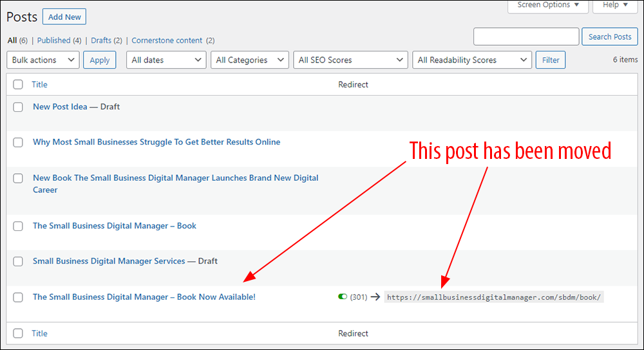644x350 pixels.
Task: Check the New Post Idea draft checkbox
Action: pyautogui.click(x=18, y=107)
